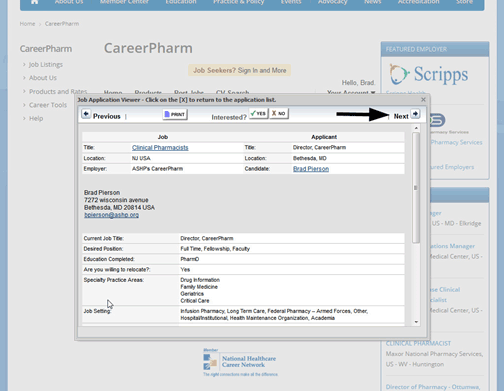This screenshot has height=391, width=504.
Task: Click the Previous arrow icon in viewer
Action: pyautogui.click(x=86, y=114)
